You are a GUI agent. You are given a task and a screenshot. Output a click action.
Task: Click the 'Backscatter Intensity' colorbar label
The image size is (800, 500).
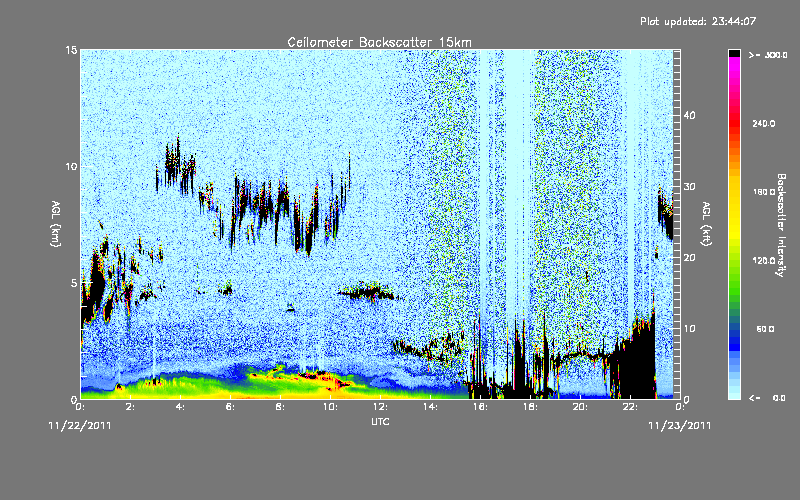[781, 225]
